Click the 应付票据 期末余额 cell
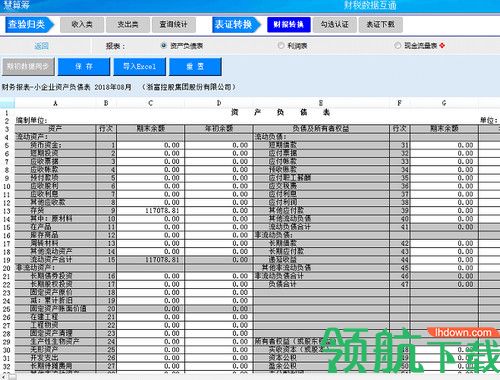 (444, 153)
